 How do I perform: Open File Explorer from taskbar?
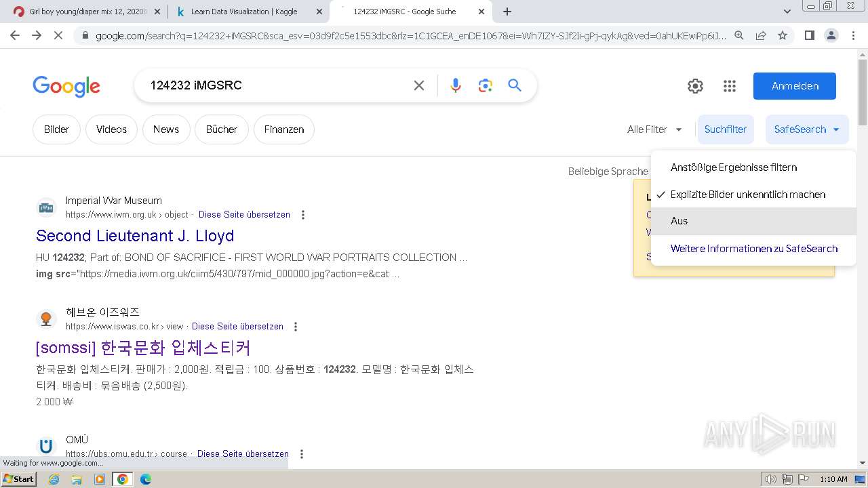77,479
